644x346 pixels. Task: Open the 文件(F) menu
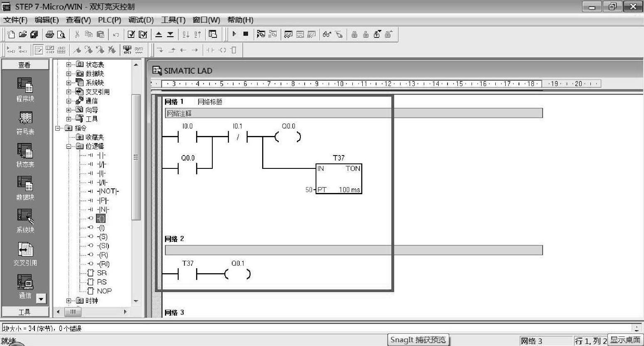pyautogui.click(x=15, y=20)
